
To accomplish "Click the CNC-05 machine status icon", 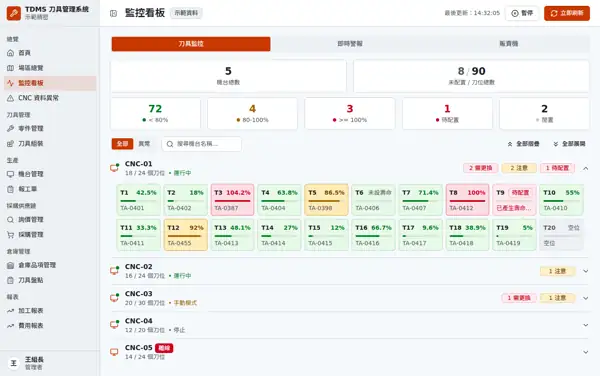I will pos(114,352).
